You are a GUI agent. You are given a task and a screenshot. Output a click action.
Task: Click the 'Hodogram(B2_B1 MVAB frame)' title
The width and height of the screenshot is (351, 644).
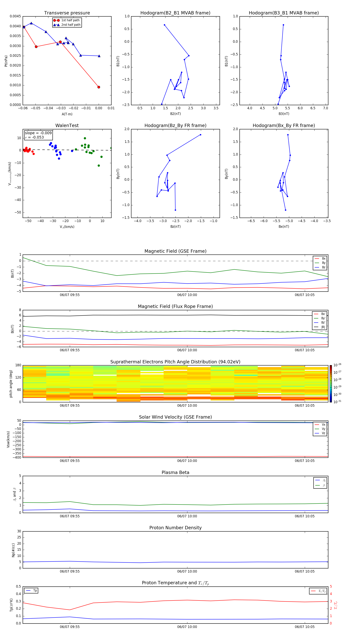pos(175,13)
